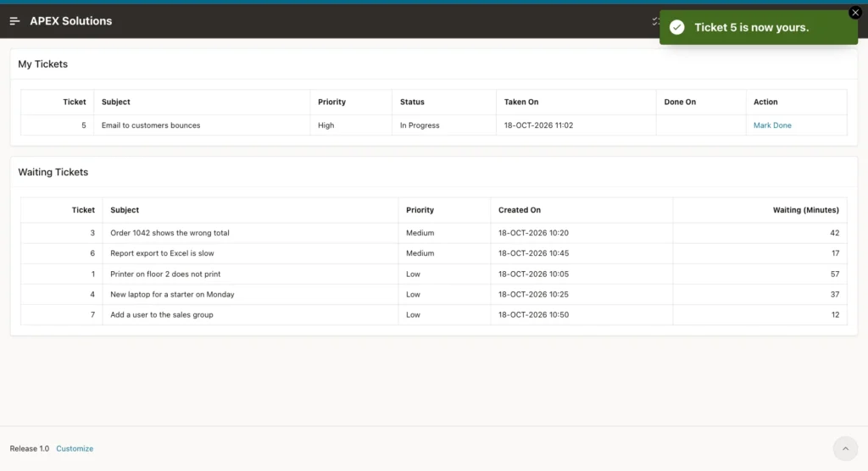The height and width of the screenshot is (471, 868).
Task: Click the 'Ticket 5 is now yours.' message
Action: (751, 27)
